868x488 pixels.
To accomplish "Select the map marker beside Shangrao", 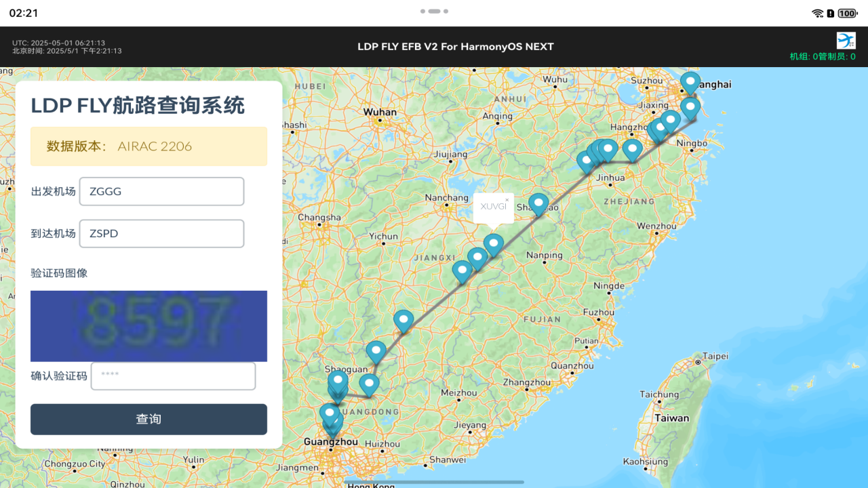I will click(538, 203).
